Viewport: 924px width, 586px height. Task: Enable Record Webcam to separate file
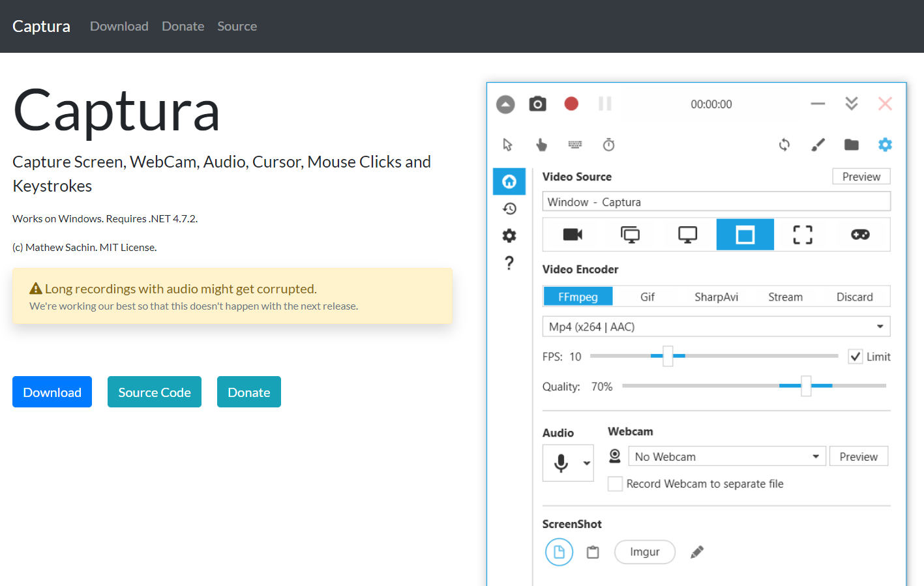(615, 484)
